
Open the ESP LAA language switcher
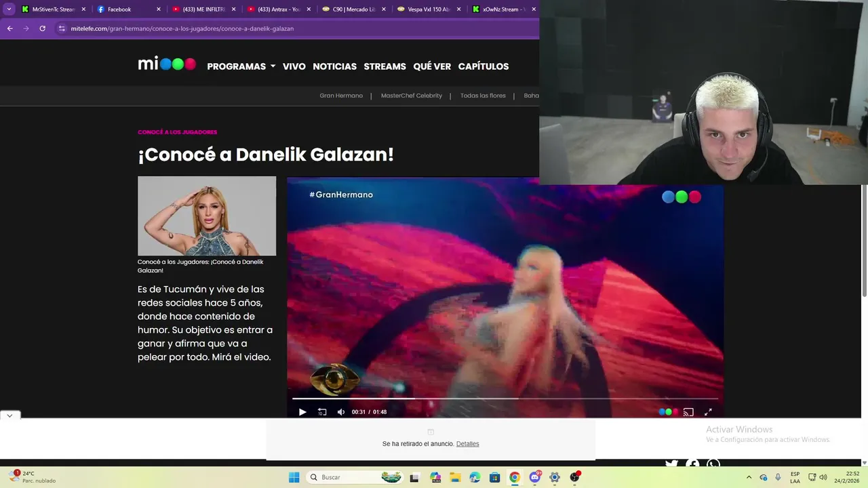795,477
